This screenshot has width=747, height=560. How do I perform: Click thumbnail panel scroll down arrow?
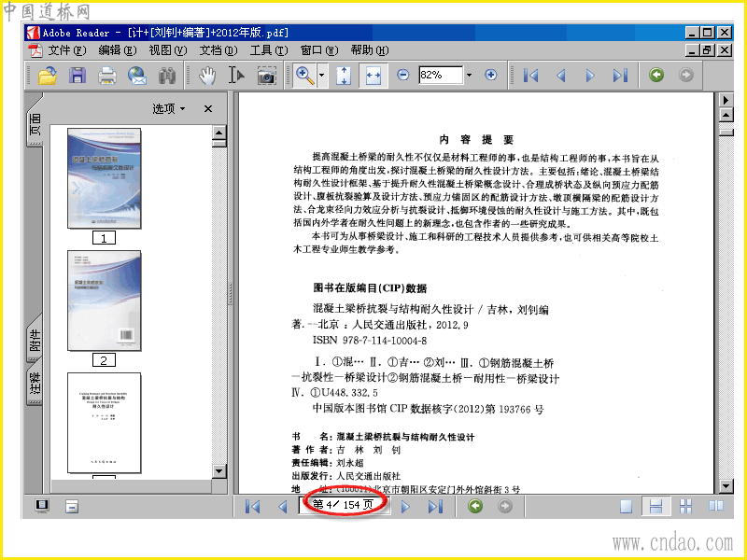point(219,471)
